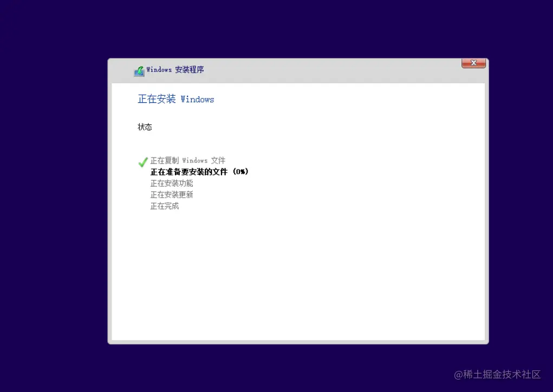Toggle the 正在安装功能 pending step
553x392 pixels.
coord(172,183)
